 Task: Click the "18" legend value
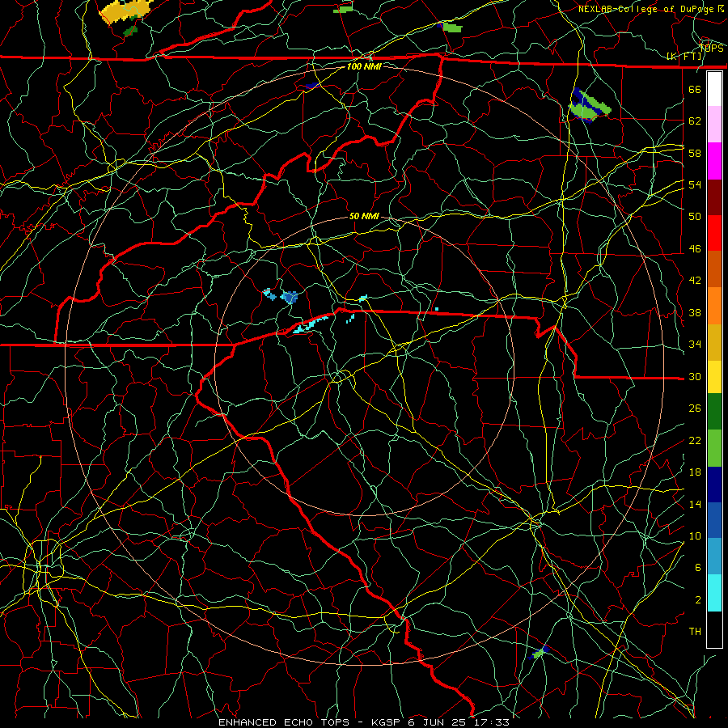(695, 472)
